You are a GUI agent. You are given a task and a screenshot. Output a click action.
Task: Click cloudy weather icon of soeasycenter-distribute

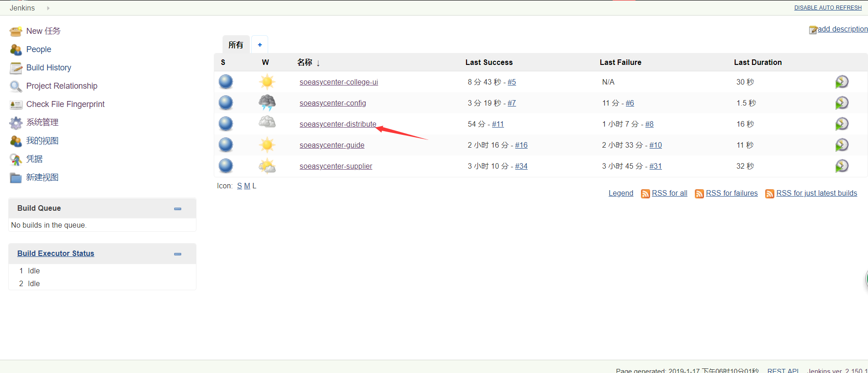[267, 123]
